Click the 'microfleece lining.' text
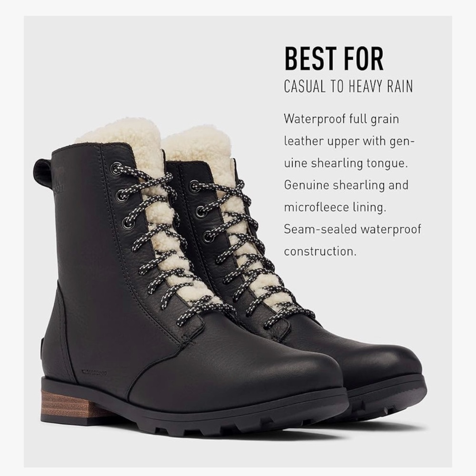This screenshot has height=476, width=476. 335,208
